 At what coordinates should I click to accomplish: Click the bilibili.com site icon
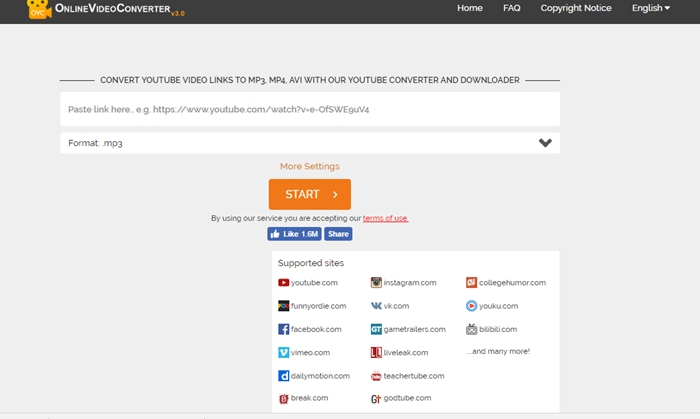(x=471, y=329)
